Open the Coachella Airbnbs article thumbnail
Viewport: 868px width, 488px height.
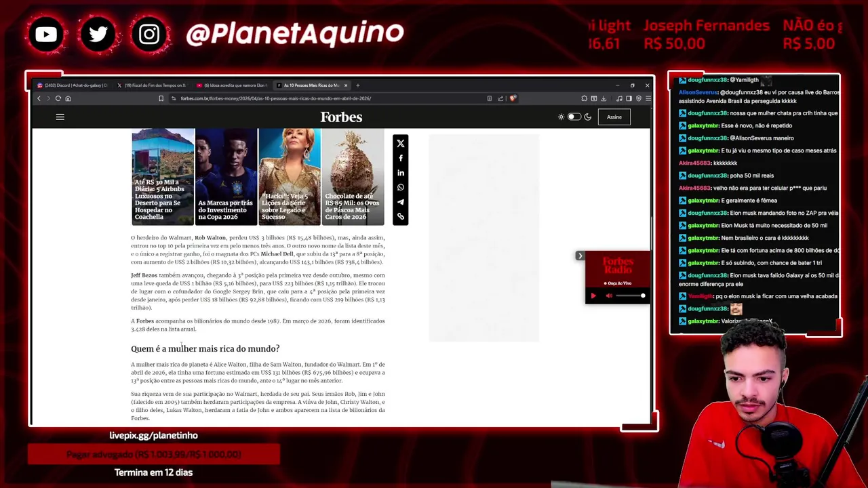(x=163, y=177)
